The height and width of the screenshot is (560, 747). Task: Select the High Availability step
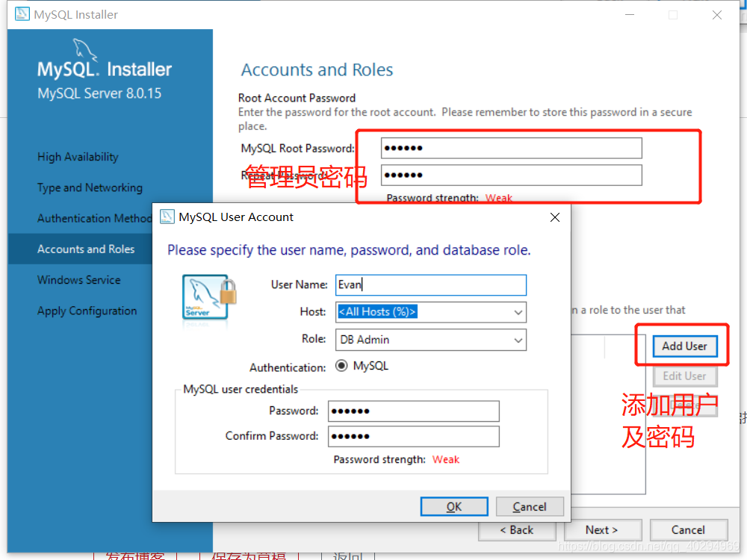[78, 157]
